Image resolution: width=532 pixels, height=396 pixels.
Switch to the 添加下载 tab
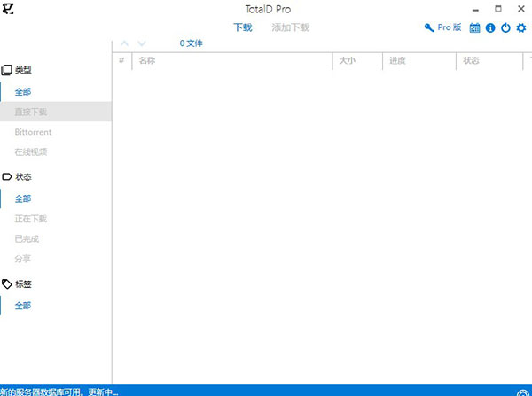pyautogui.click(x=291, y=27)
